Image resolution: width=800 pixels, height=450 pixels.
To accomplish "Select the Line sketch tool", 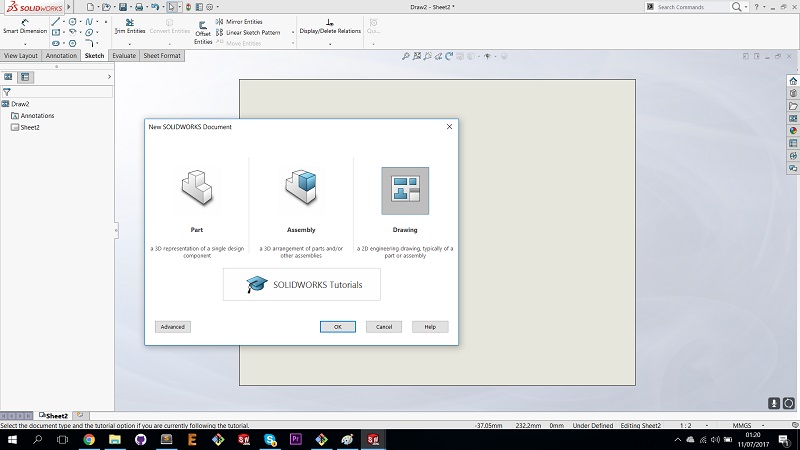I will pyautogui.click(x=56, y=21).
